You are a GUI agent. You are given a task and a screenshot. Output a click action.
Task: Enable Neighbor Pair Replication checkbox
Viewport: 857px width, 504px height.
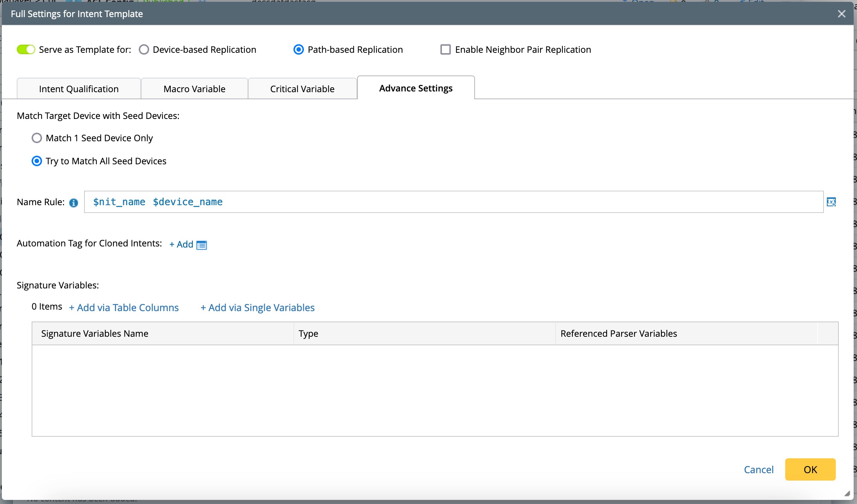[x=445, y=49]
